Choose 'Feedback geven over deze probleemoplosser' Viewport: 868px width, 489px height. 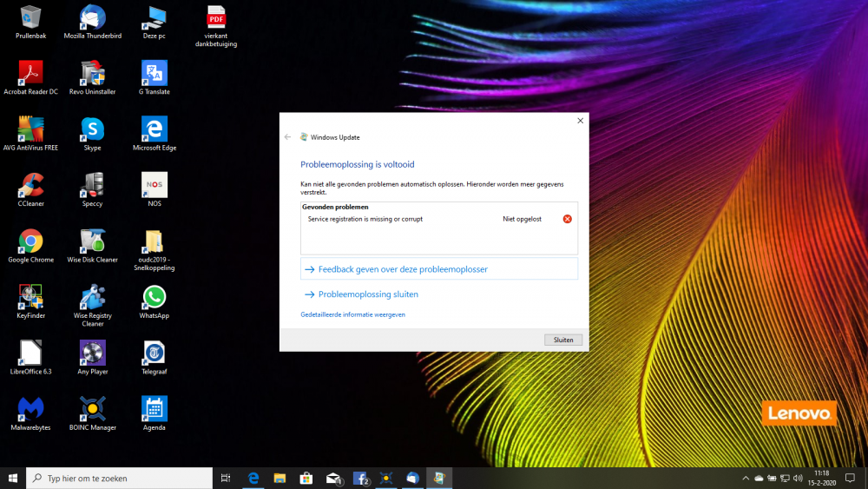(x=403, y=269)
